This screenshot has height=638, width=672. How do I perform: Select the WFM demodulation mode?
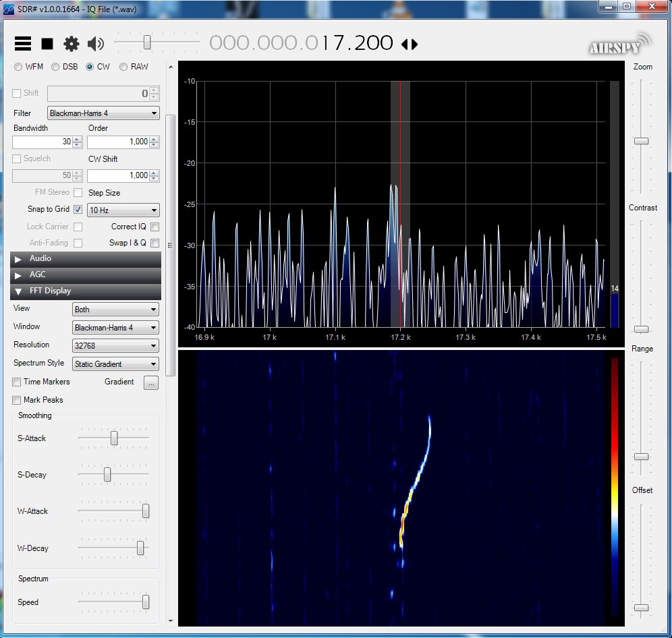tap(18, 67)
